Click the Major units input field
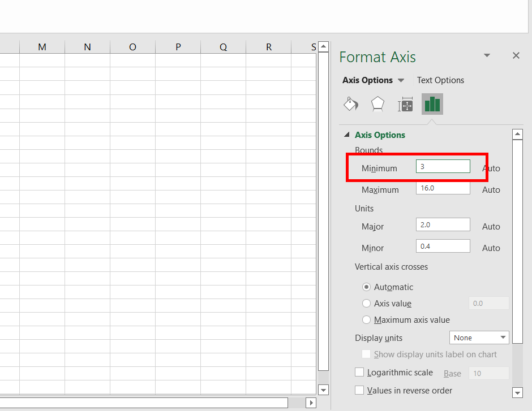 (x=443, y=224)
